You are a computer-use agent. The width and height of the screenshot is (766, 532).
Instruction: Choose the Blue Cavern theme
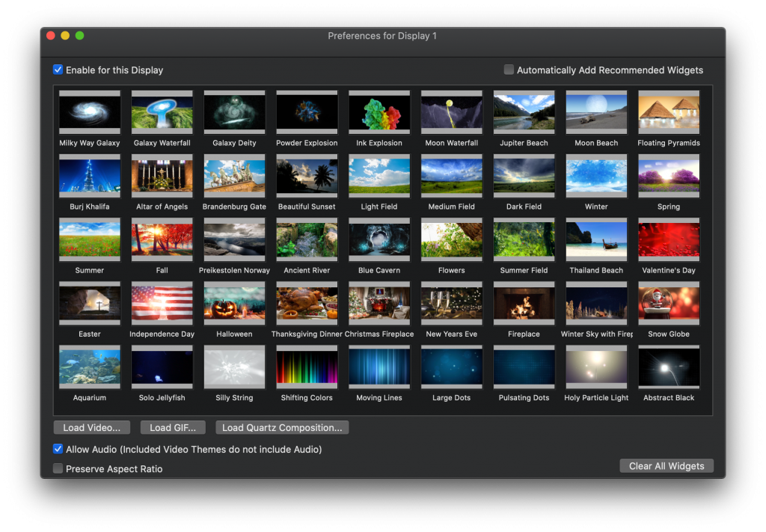pos(379,239)
